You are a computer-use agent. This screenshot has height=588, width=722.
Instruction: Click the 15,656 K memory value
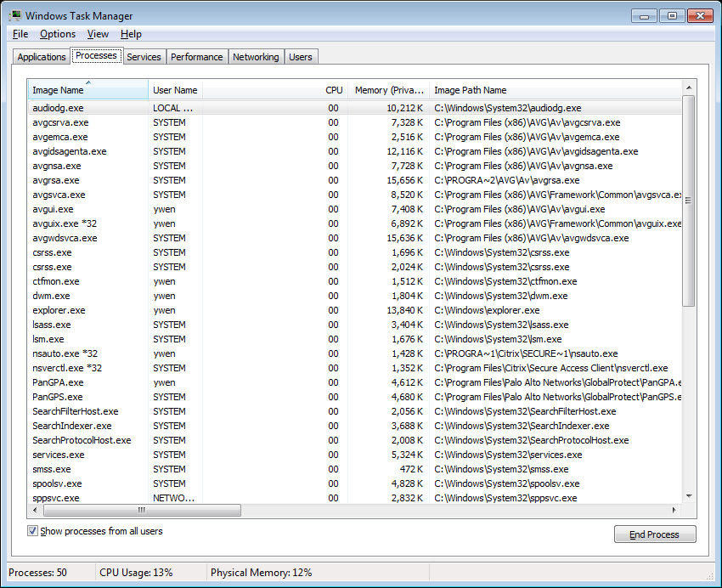pos(404,180)
